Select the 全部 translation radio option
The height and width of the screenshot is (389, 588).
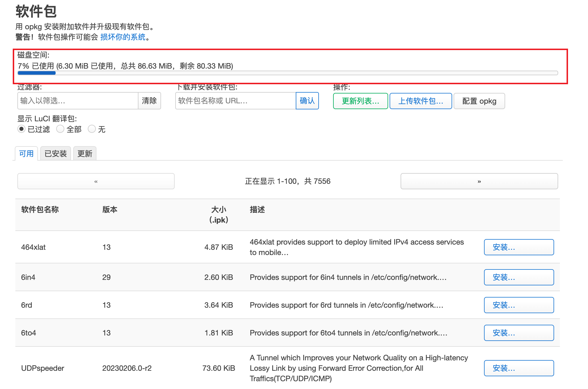pos(60,129)
